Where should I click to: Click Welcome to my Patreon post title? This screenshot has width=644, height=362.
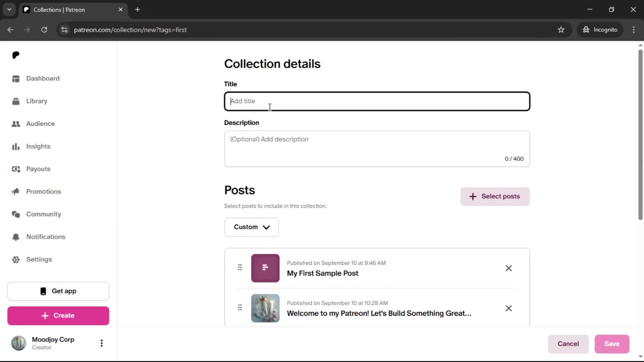379,313
